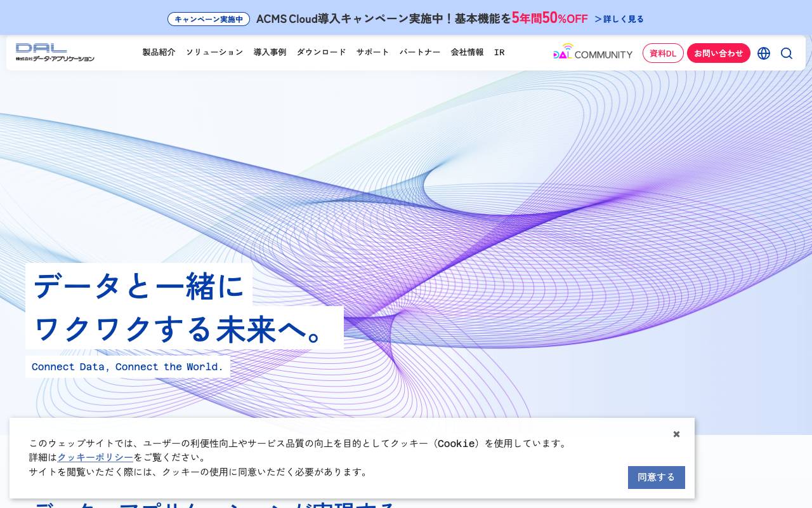Click the 資料DL button

point(663,53)
